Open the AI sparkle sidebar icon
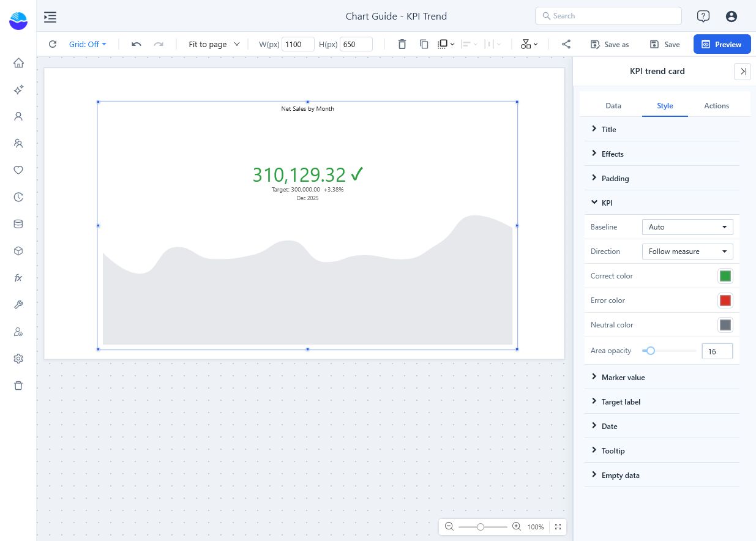 tap(18, 90)
